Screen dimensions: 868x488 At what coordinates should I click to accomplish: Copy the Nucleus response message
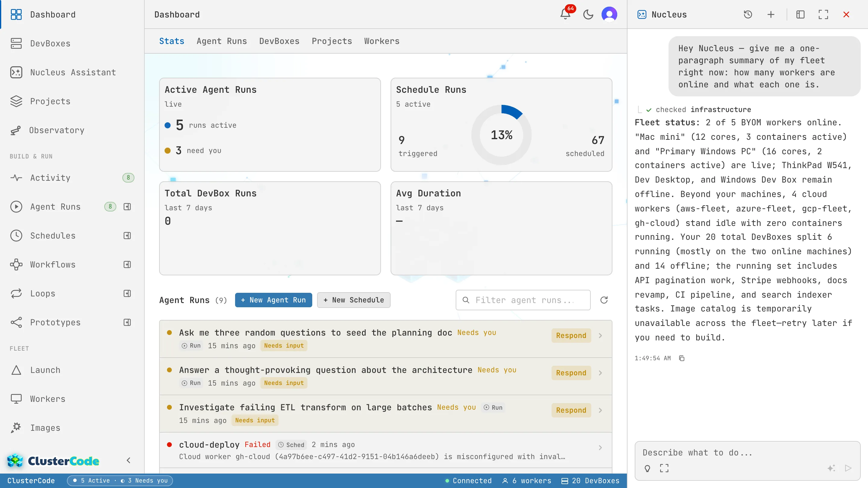pyautogui.click(x=682, y=358)
